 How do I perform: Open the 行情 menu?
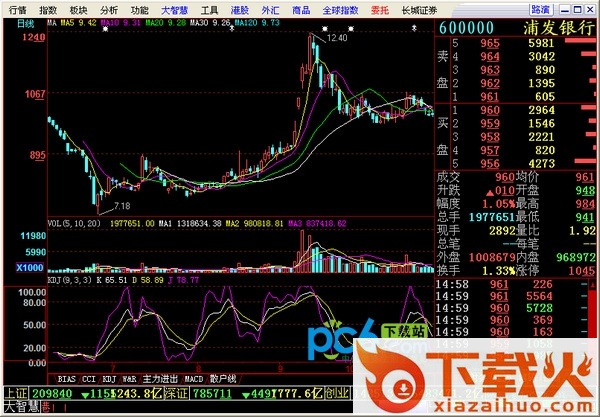18,10
